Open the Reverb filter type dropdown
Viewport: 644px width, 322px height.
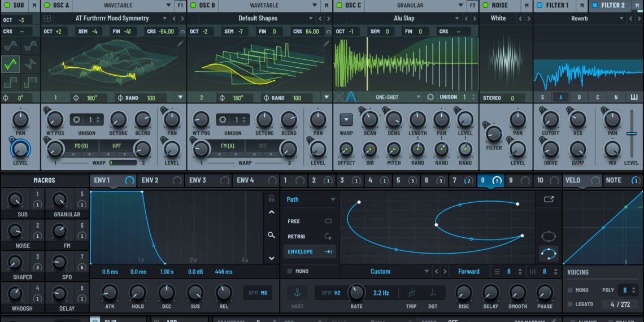(x=622, y=19)
